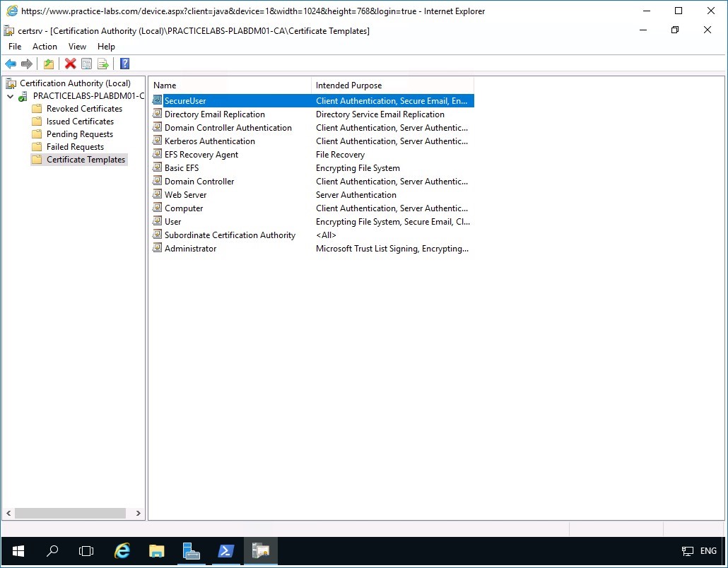Open the File menu
Image resolution: width=728 pixels, height=568 pixels.
(15, 47)
